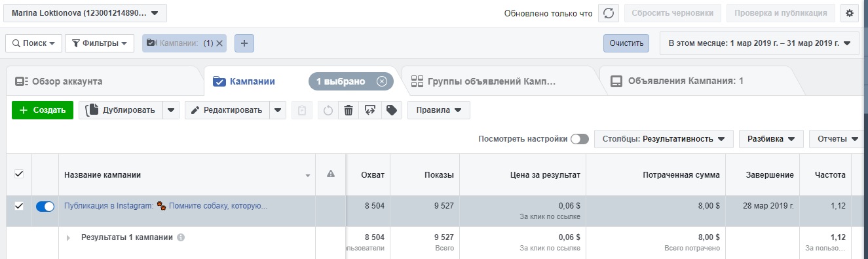Open the arrow dropdown next to 'Дублировать'

click(171, 110)
